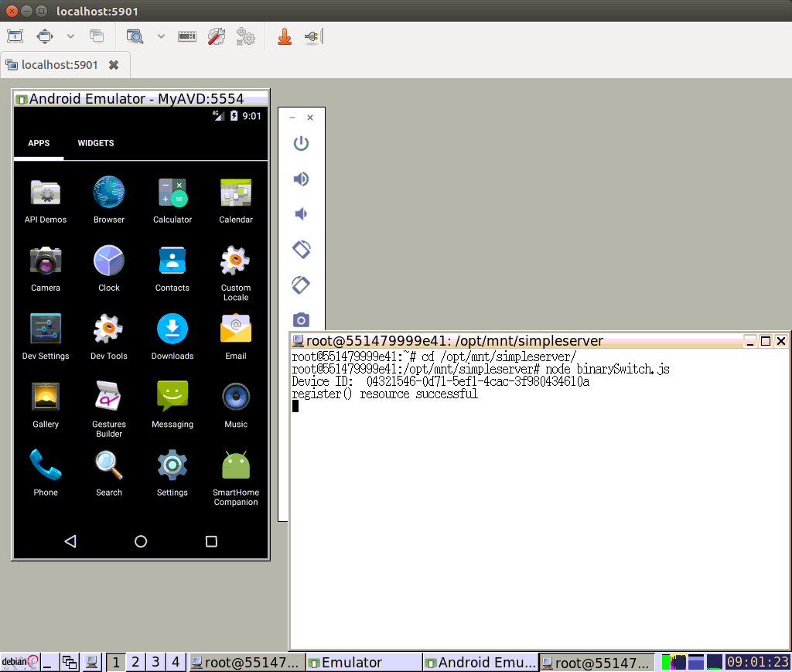Open the Gestures Builder app
The width and height of the screenshot is (792, 672).
[x=109, y=397]
